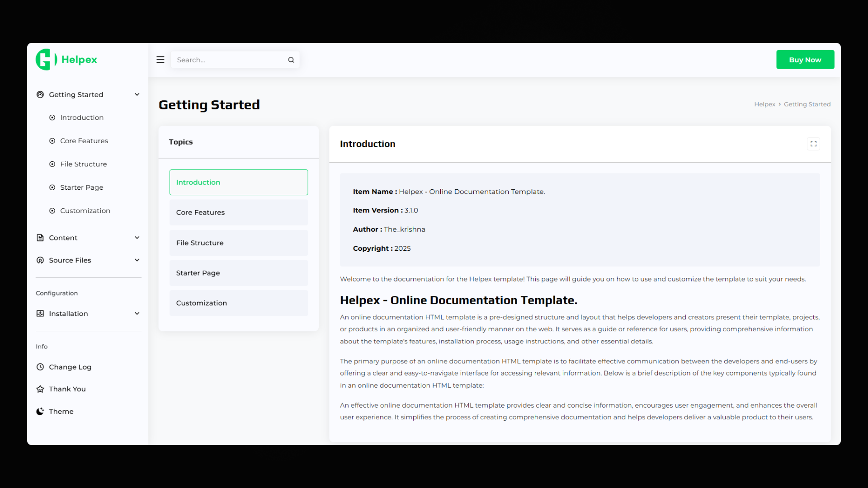Expand the Installation chevron
This screenshot has height=488, width=868.
tap(137, 314)
